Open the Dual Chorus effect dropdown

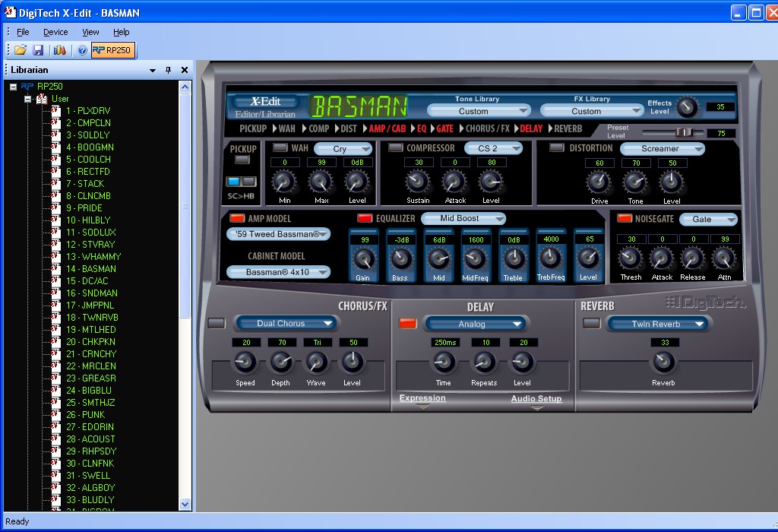tap(286, 324)
